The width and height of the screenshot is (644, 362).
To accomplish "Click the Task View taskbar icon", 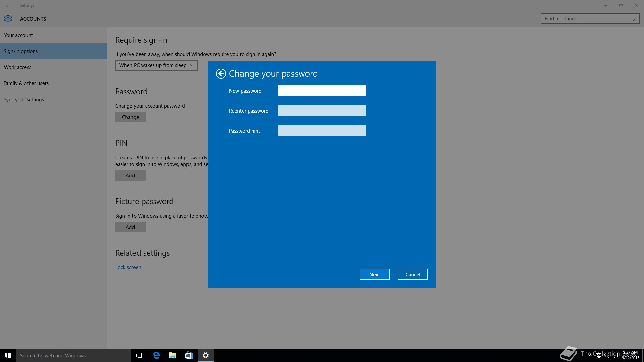I will [x=140, y=355].
